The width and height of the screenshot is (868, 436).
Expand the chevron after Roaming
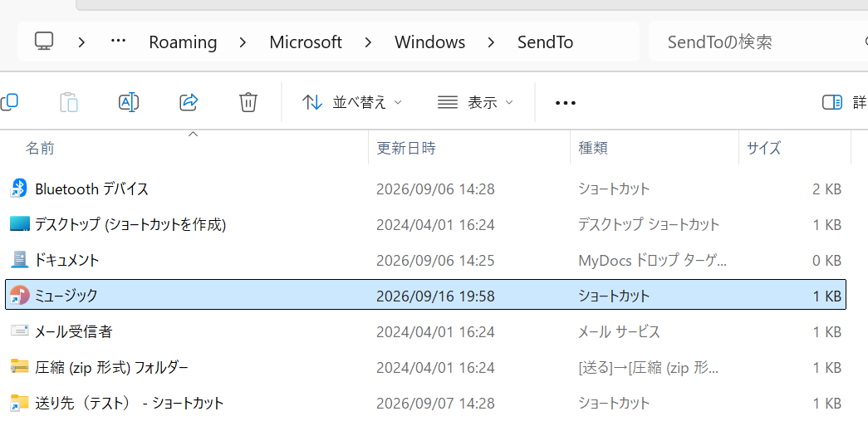[243, 42]
